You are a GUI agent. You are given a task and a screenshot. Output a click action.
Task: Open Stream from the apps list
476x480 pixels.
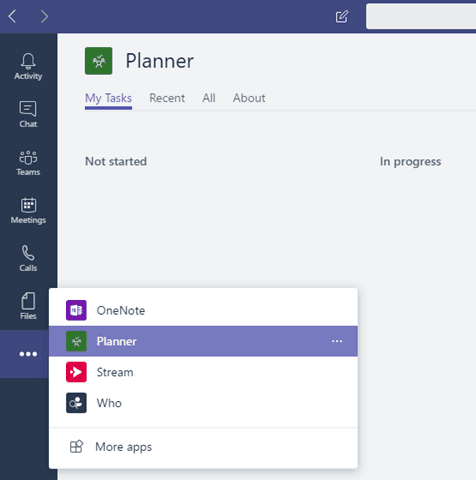pos(203,372)
